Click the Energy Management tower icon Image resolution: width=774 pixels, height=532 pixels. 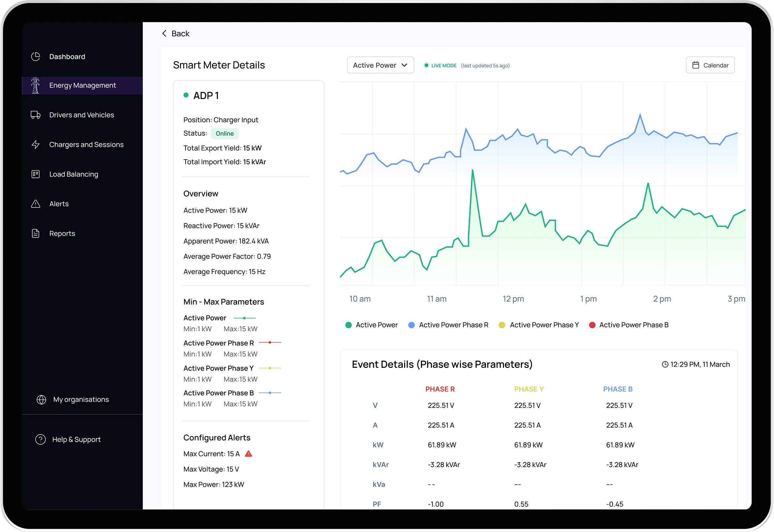[35, 85]
